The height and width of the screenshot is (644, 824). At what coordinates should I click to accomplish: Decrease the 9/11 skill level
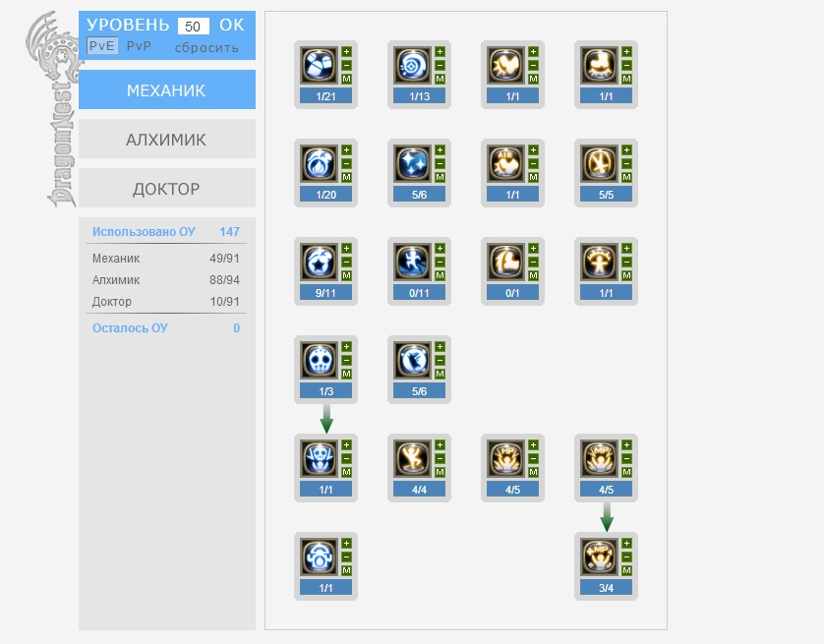(x=346, y=262)
